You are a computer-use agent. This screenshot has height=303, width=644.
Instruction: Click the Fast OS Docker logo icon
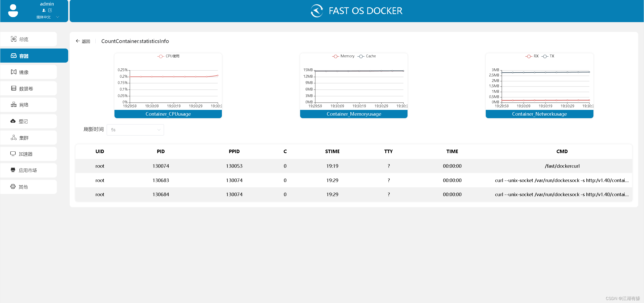click(x=317, y=11)
